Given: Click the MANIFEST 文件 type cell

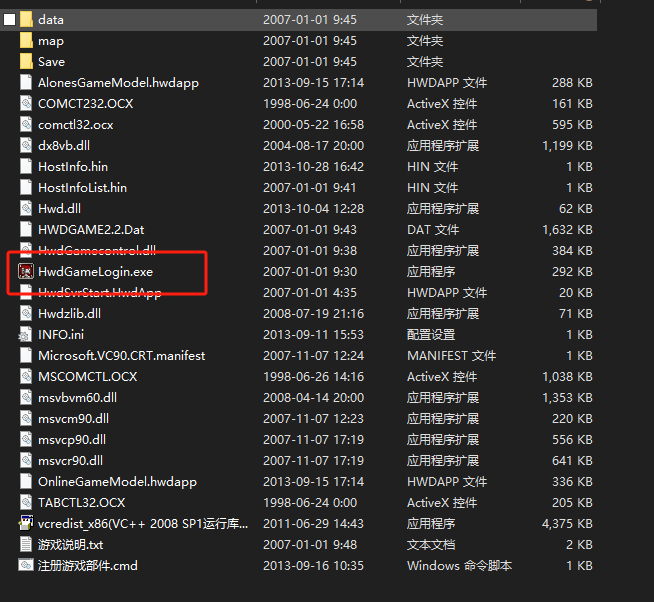Looking at the screenshot, I should click(x=451, y=355).
